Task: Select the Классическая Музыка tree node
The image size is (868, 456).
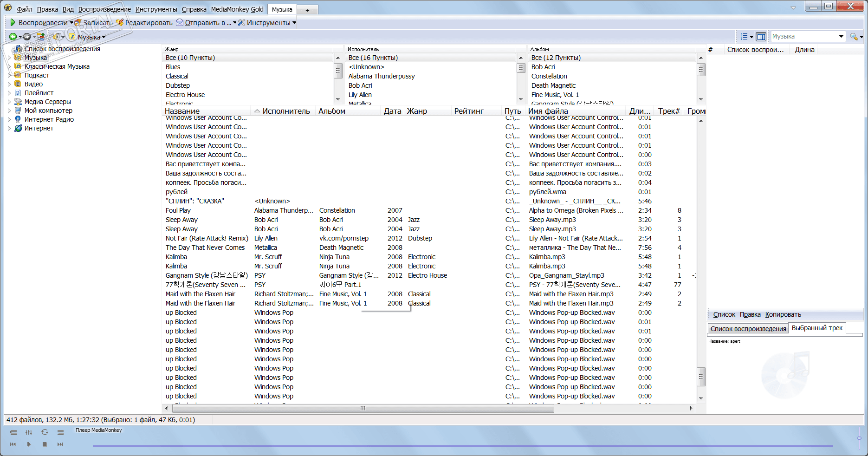Action: 57,66
